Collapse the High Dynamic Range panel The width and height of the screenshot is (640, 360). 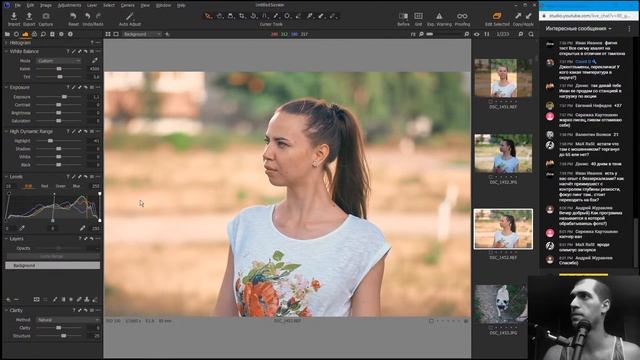(x=6, y=131)
